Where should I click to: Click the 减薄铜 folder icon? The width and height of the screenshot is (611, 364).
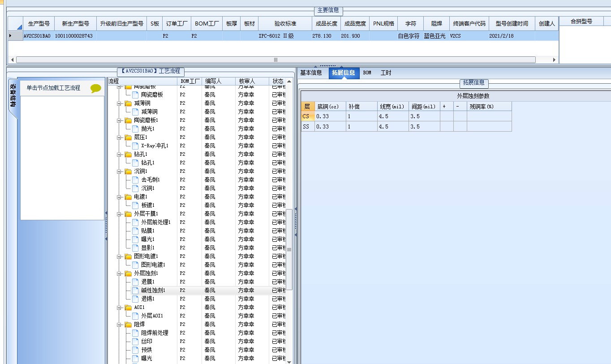(x=128, y=103)
